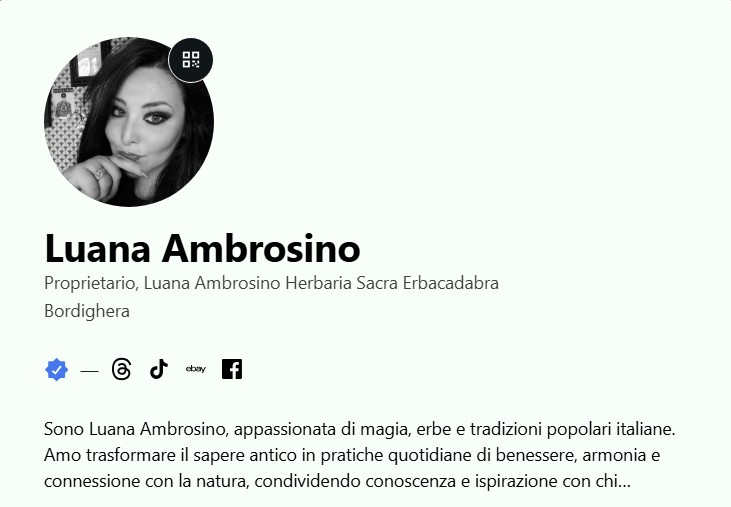731x507 pixels.
Task: Click the bio line starting connessione con
Action: [337, 481]
